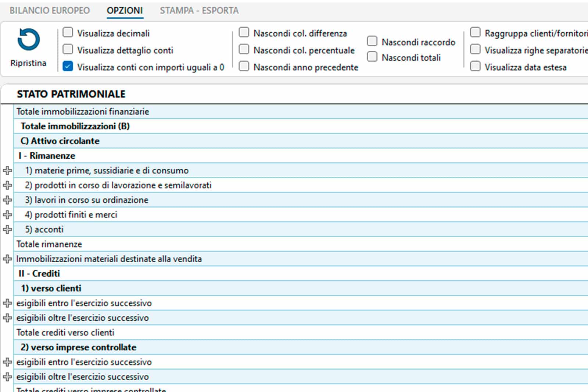Expand the materie prime, sussidiarie row
Viewport: 588px width, 392px height.
(7, 170)
